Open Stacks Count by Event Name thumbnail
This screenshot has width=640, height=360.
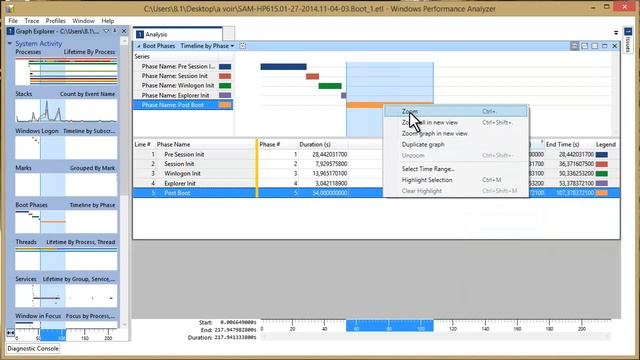pos(66,111)
